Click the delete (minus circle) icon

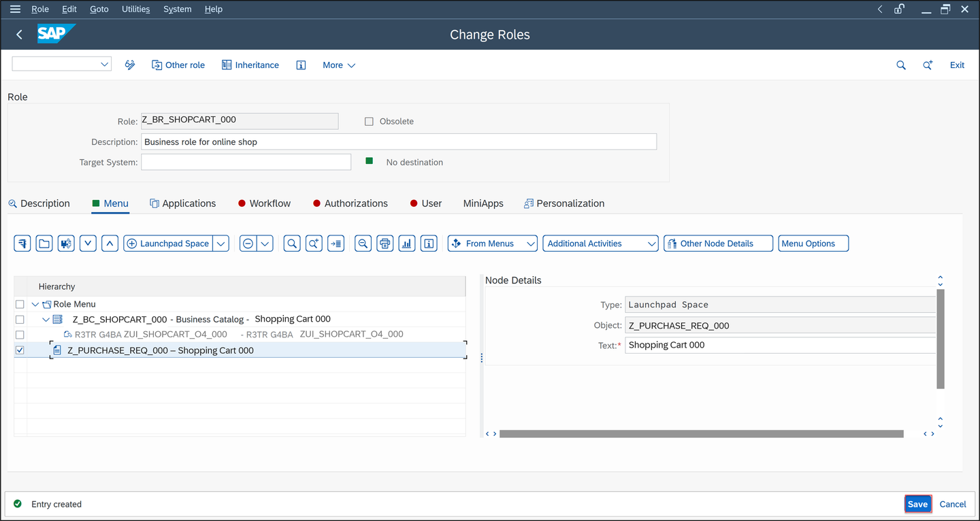coord(248,243)
